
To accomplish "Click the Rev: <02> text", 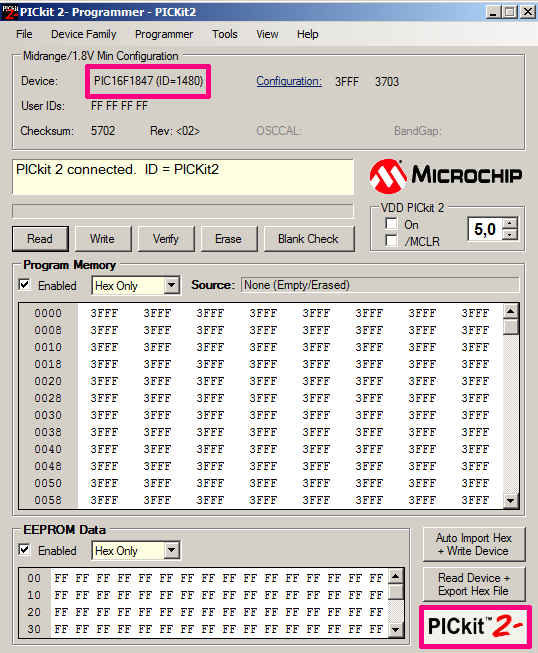I will [x=175, y=131].
